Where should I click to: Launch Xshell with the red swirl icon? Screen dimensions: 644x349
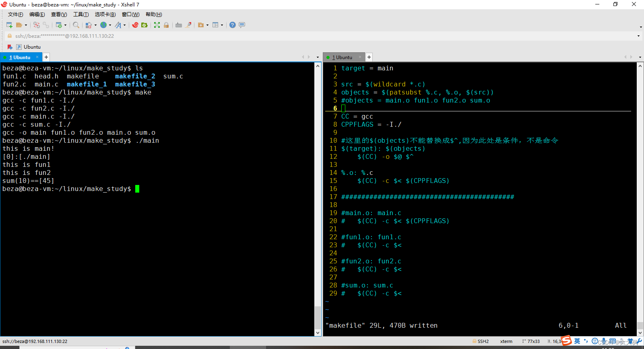coord(135,25)
